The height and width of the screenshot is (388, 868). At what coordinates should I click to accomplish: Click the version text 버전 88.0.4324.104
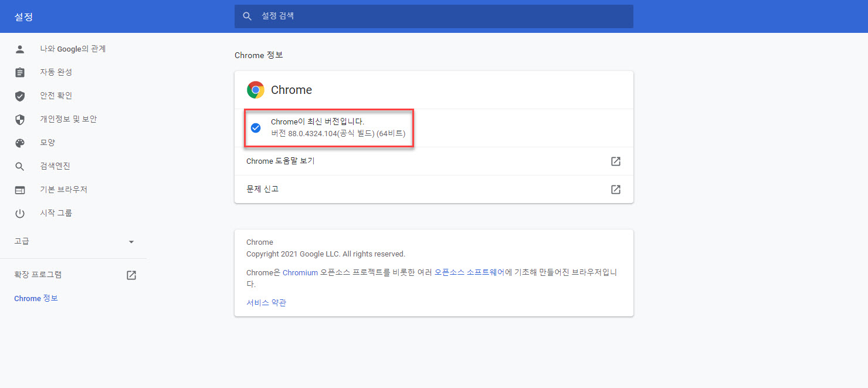coord(338,134)
